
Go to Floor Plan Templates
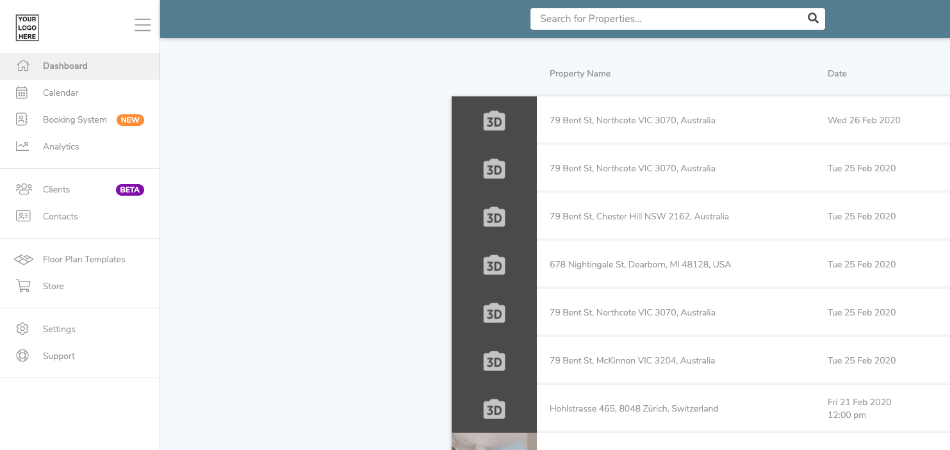[79, 259]
